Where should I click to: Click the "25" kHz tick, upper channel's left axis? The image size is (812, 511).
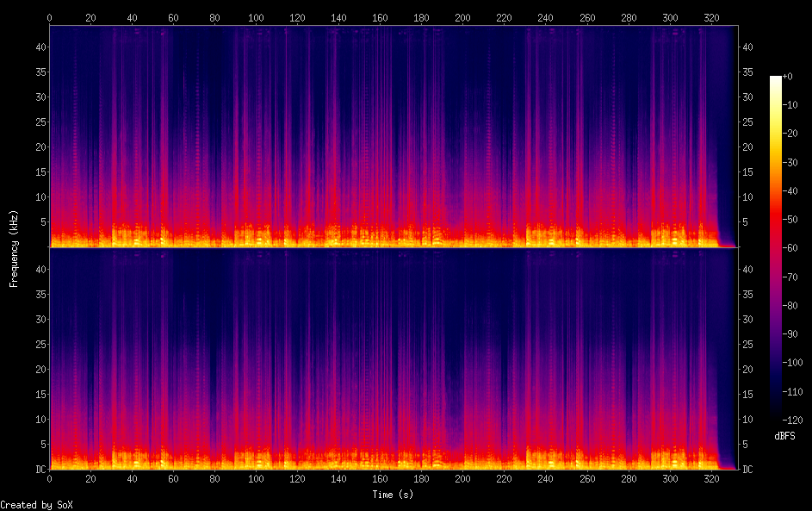coord(41,122)
